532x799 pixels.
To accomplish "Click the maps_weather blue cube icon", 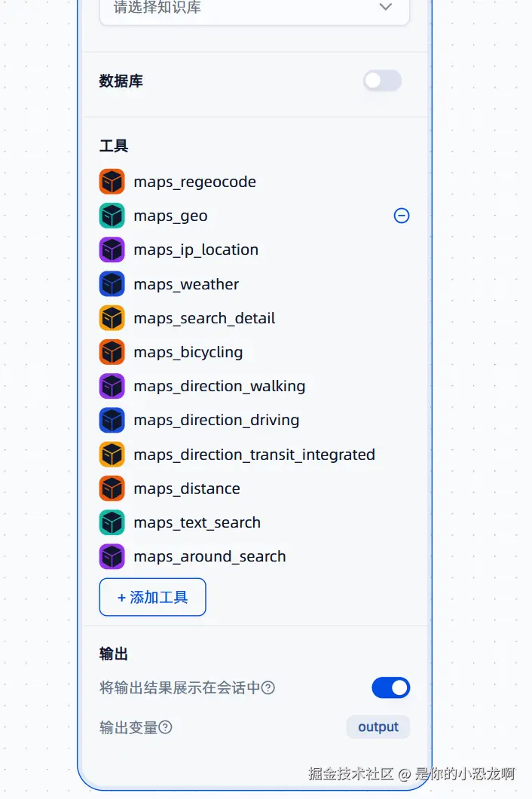I will pos(112,284).
